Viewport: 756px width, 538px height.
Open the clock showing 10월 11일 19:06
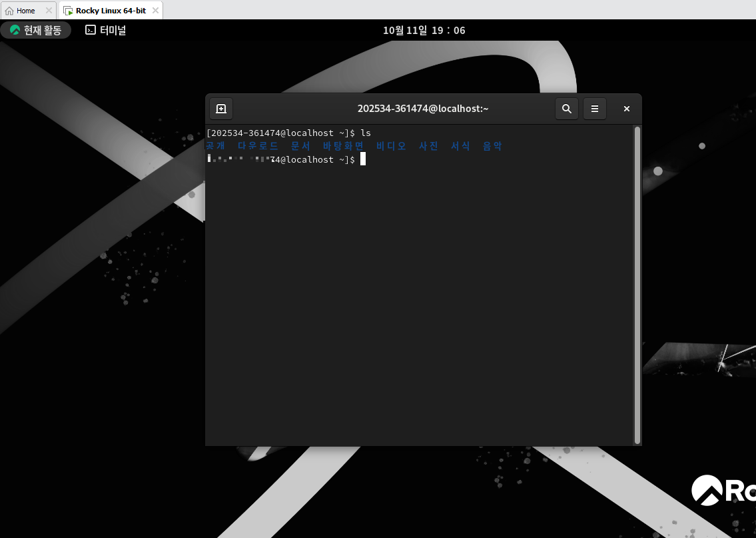[x=424, y=31]
